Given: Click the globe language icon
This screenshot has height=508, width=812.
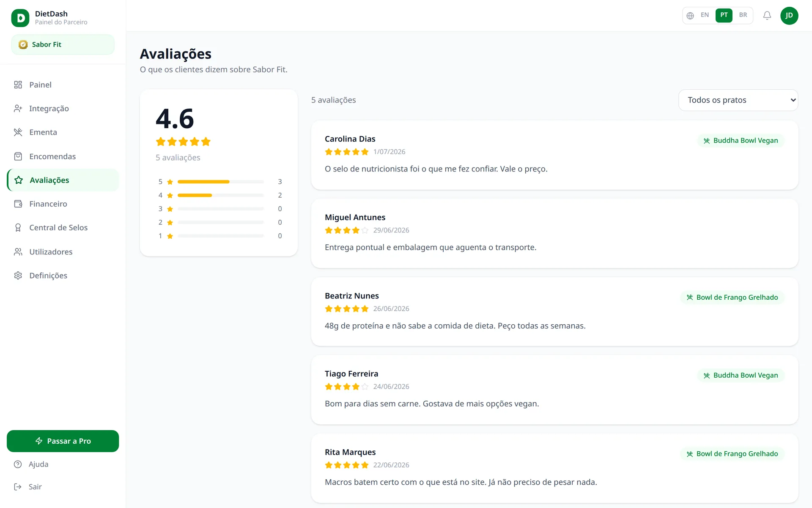Looking at the screenshot, I should pyautogui.click(x=690, y=16).
